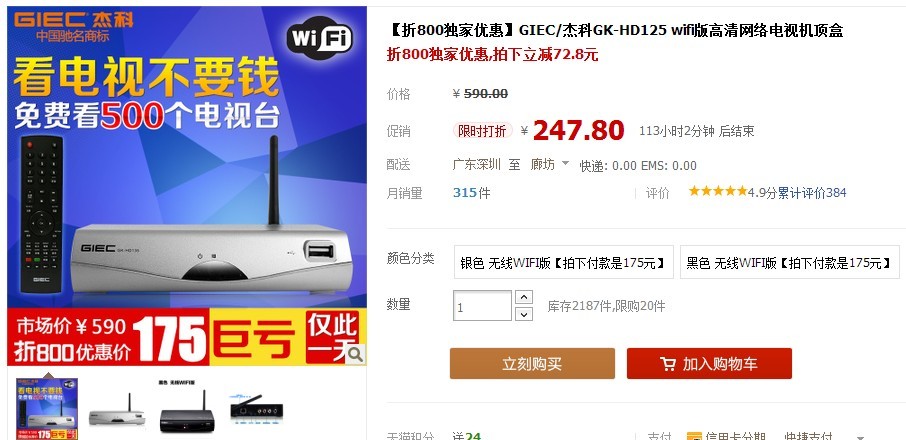Select 黑色 无线WIFI版 color option
Screen dimensions: 906x440
(789, 262)
